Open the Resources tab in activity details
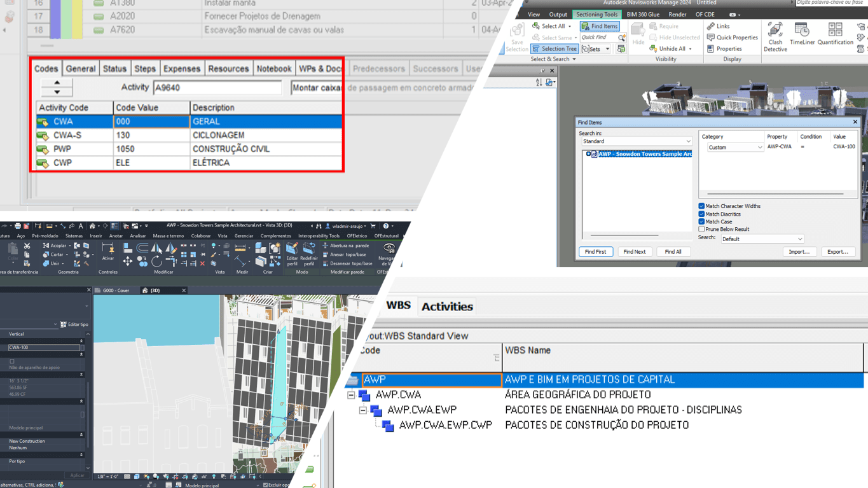 tap(228, 69)
